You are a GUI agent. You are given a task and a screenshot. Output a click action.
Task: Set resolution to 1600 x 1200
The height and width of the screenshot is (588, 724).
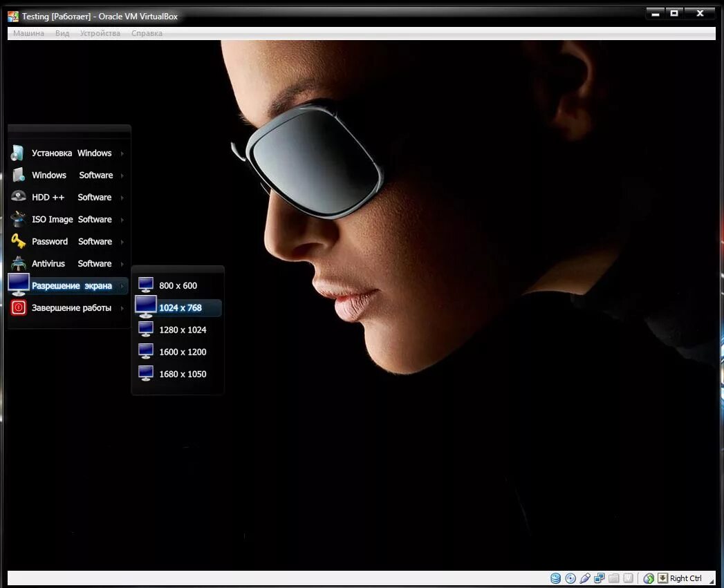[178, 352]
